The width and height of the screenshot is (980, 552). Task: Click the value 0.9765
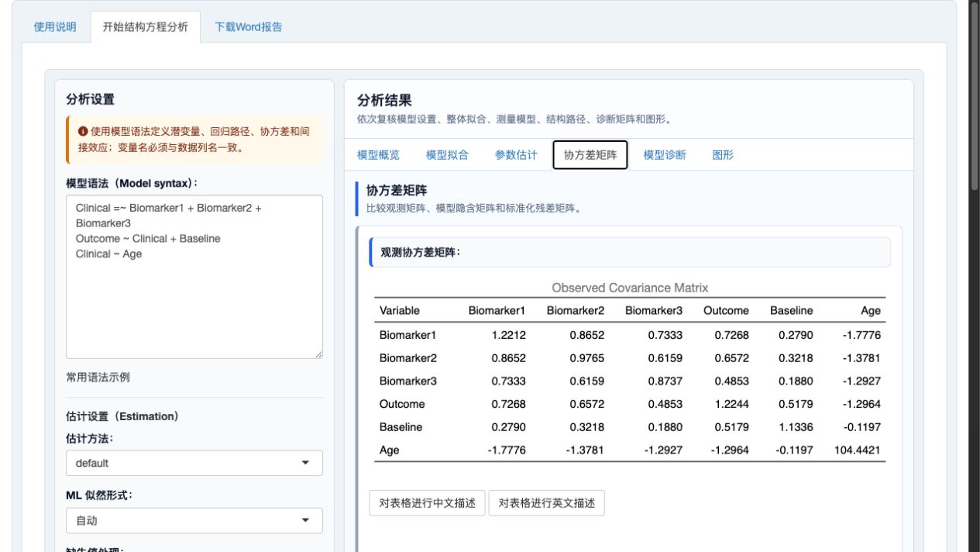pos(587,358)
